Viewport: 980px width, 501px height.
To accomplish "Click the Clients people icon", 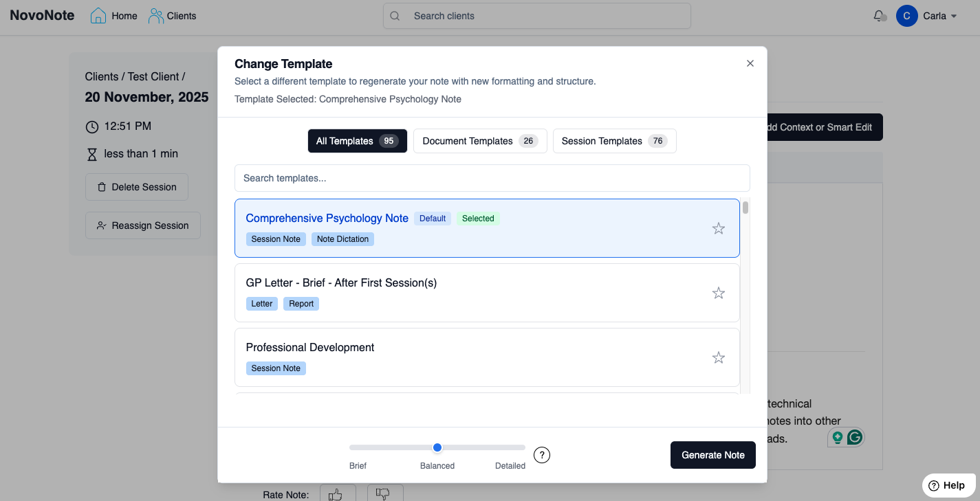I will (156, 16).
